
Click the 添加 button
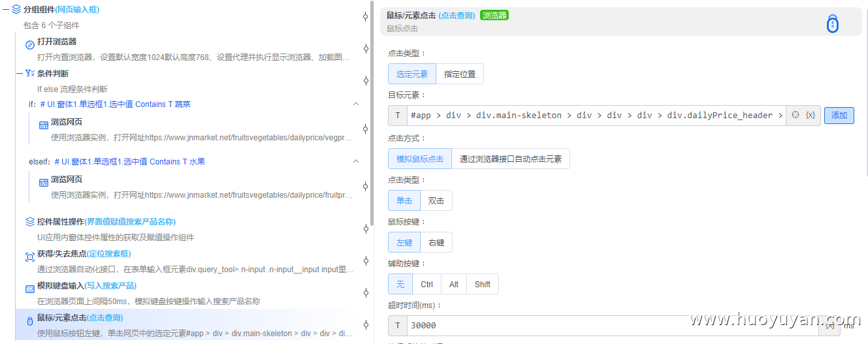tap(839, 116)
